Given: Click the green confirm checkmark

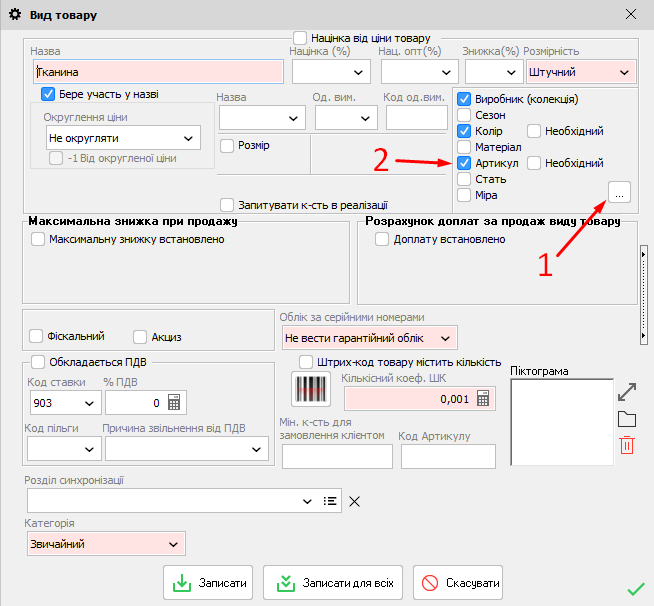Looking at the screenshot, I should (x=635, y=589).
